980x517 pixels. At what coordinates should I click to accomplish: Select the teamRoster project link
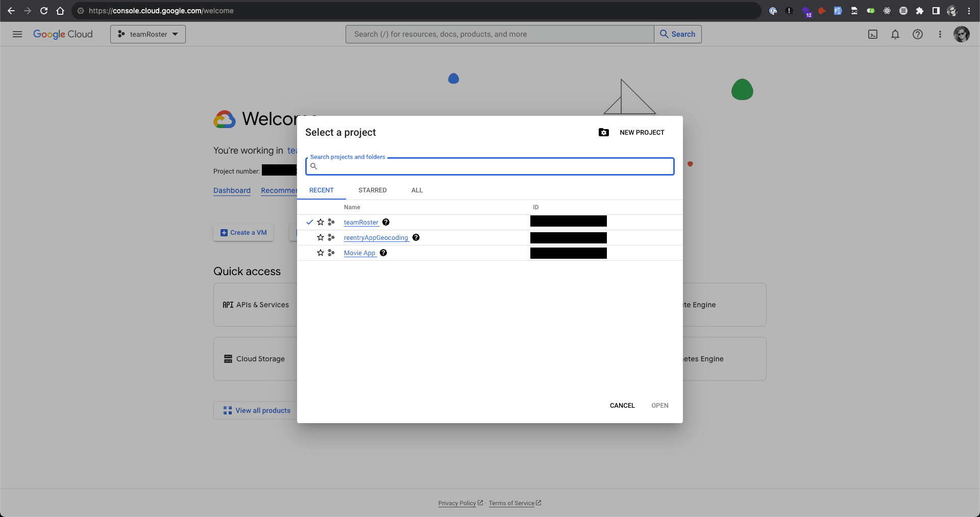361,222
